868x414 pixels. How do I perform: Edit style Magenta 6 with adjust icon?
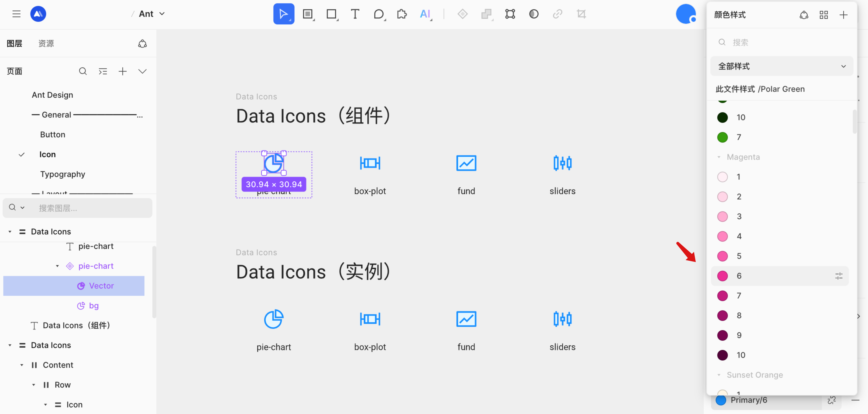(x=839, y=276)
